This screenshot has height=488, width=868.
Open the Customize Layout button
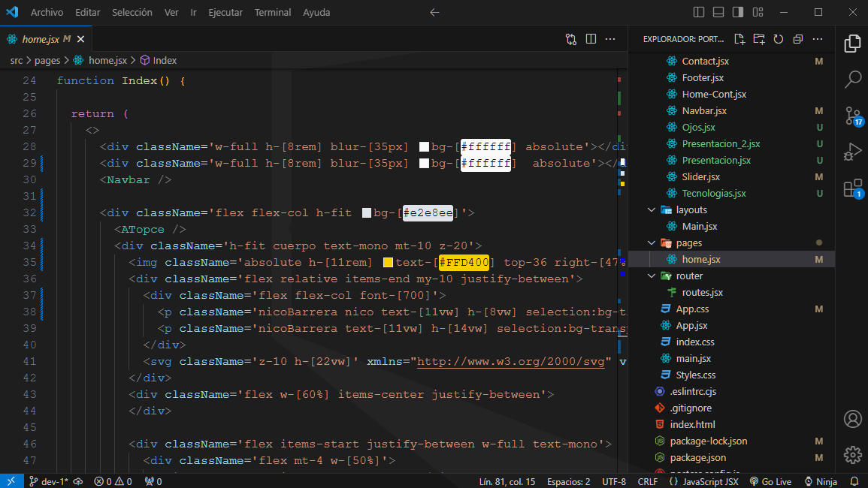pyautogui.click(x=758, y=12)
